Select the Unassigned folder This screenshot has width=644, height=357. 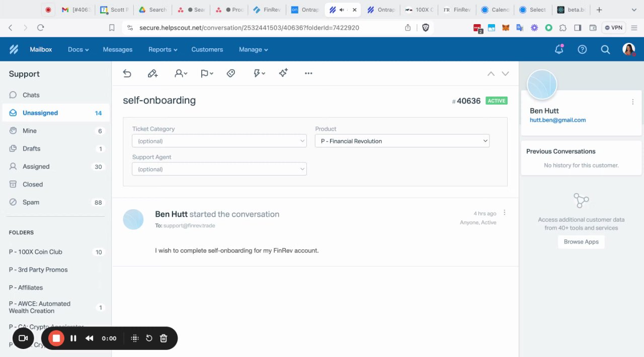point(55,113)
